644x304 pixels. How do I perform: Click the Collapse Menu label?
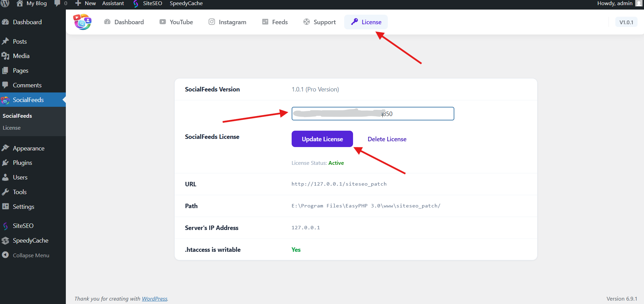click(31, 255)
